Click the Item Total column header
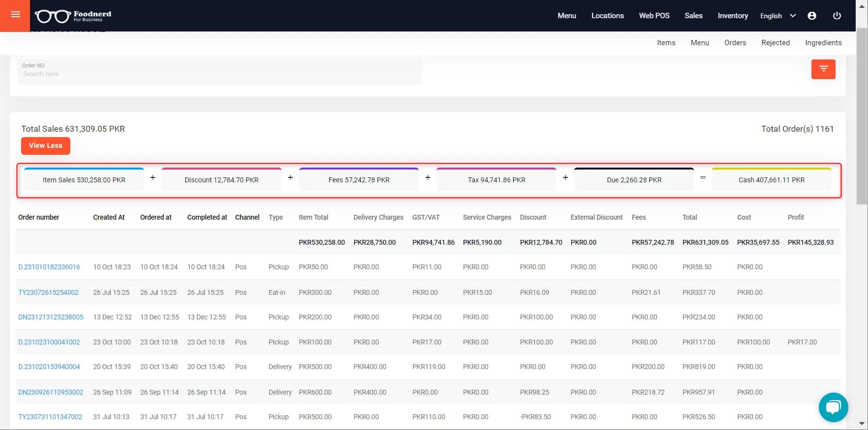The width and height of the screenshot is (868, 430). coord(314,217)
